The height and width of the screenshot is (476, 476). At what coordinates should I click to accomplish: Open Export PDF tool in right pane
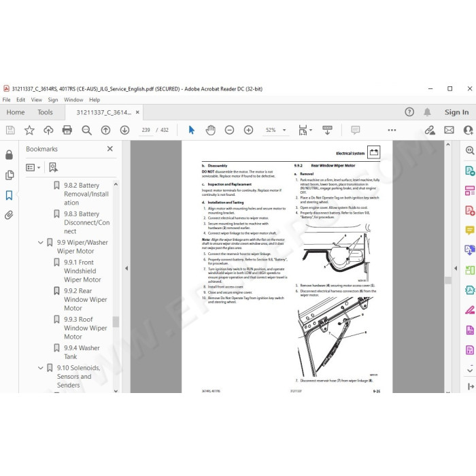pyautogui.click(x=470, y=171)
